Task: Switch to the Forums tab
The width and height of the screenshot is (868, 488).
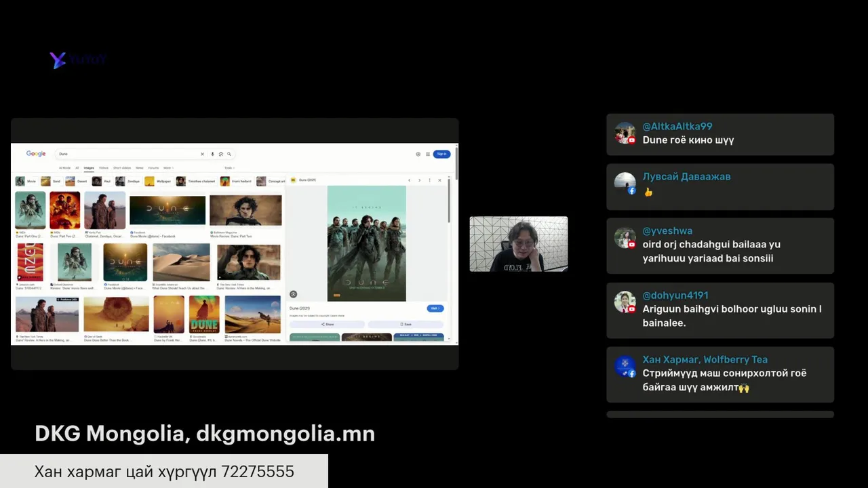Action: click(x=153, y=167)
